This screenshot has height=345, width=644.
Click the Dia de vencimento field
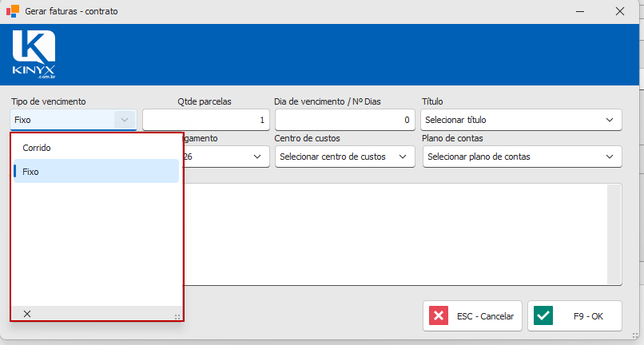[x=344, y=120]
